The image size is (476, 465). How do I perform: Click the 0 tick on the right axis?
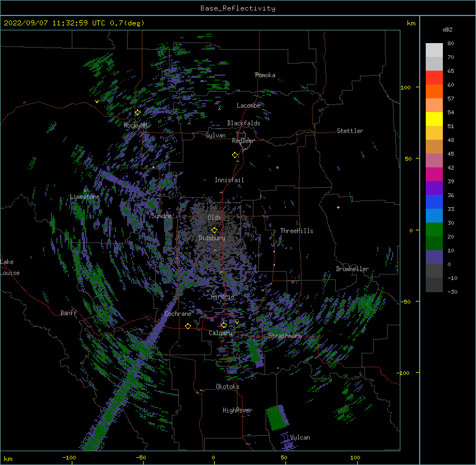[x=411, y=231]
